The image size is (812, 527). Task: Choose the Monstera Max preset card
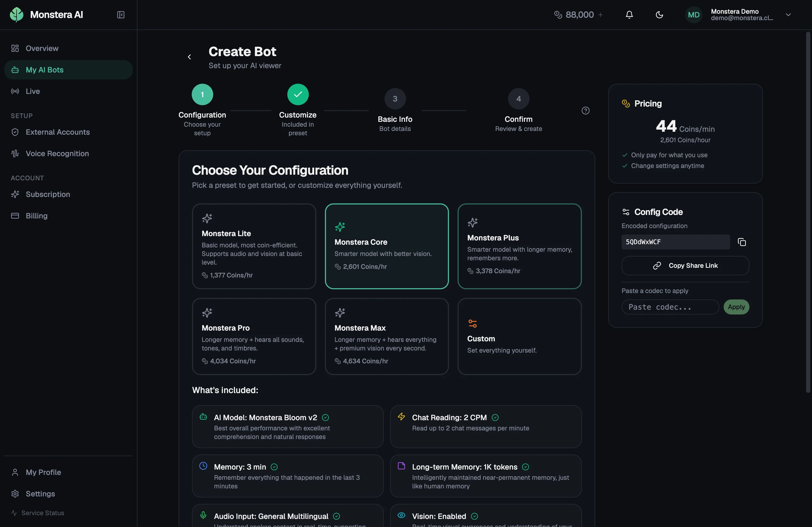pyautogui.click(x=387, y=336)
